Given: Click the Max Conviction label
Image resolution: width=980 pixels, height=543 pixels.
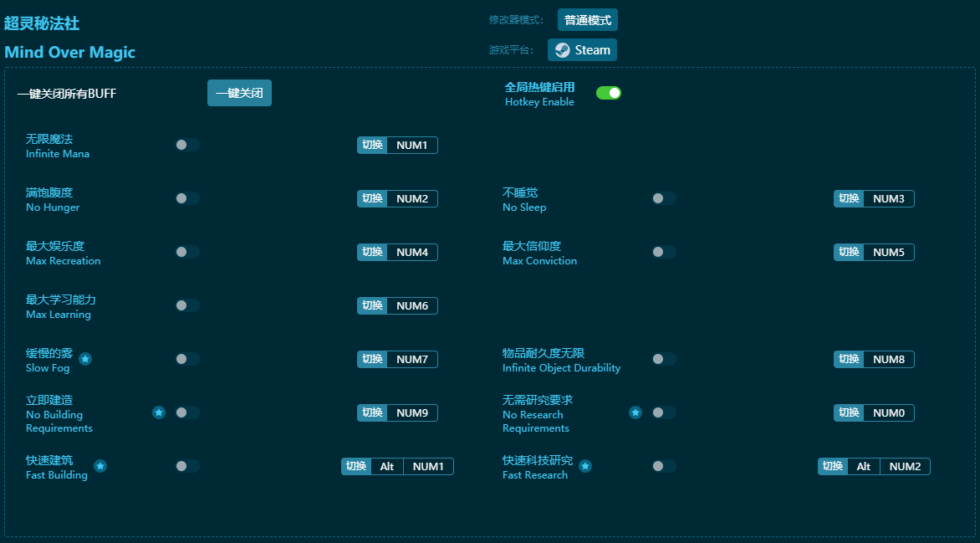Looking at the screenshot, I should [540, 261].
